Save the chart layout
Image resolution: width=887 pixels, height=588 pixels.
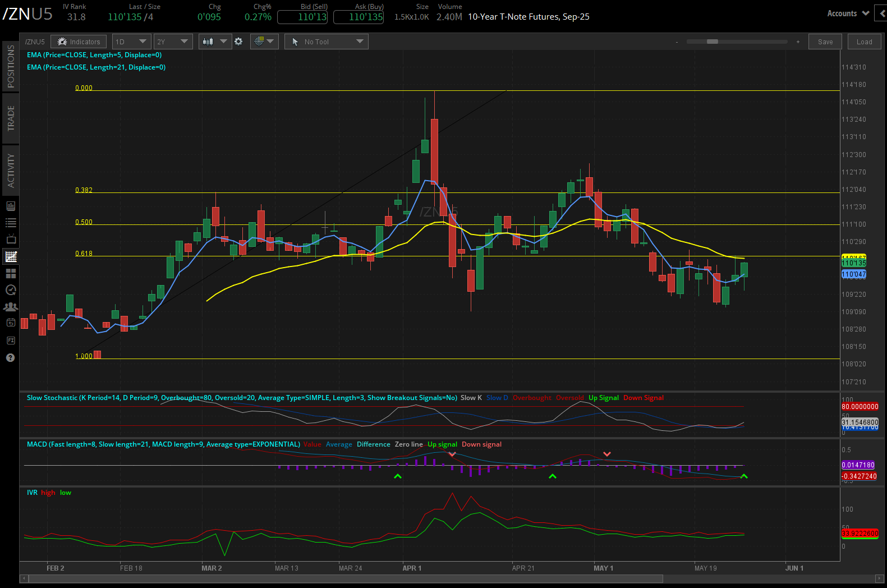click(825, 42)
